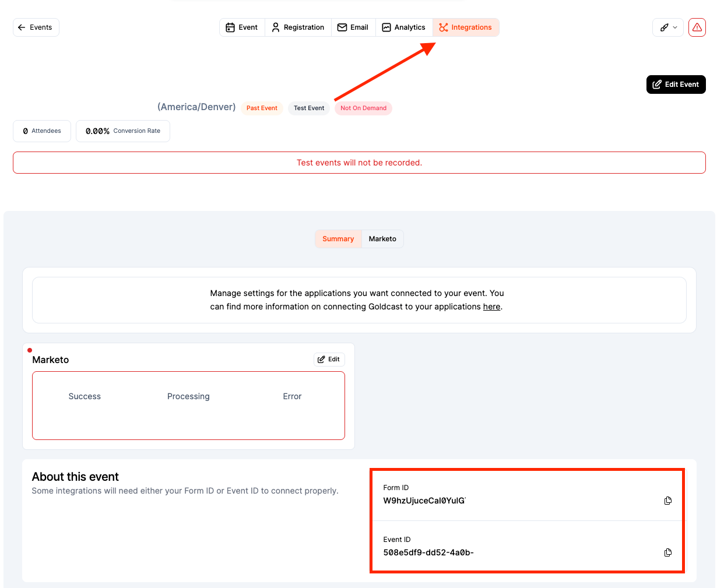Follow the 'here' help link
Image resolution: width=724 pixels, height=588 pixels.
coord(491,307)
